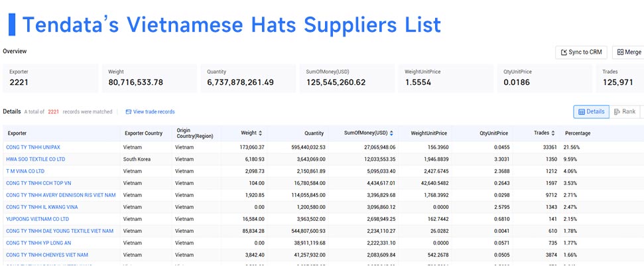
Task: Open exporter CONG TY TNHH IL KWANG VINA
Action: pyautogui.click(x=42, y=207)
